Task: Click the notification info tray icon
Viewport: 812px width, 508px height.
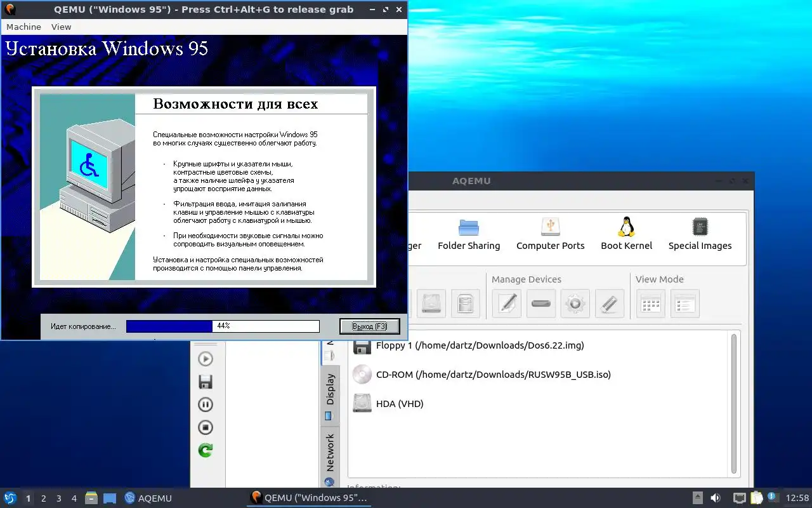Action: (773, 497)
